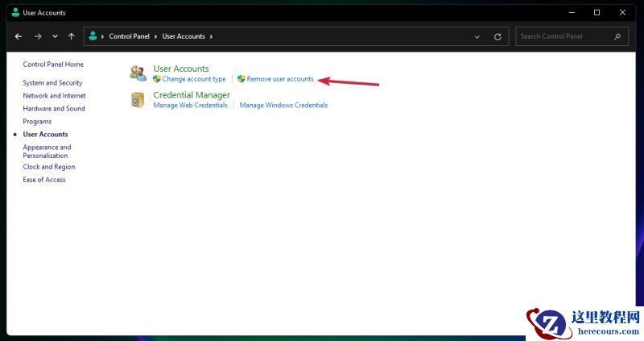
Task: Open the User Accounts heading link
Action: coord(180,69)
